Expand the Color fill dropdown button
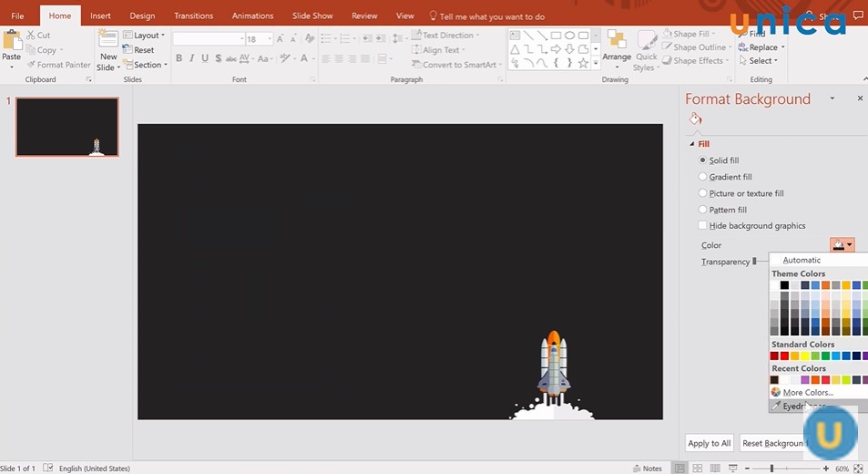 tap(842, 245)
